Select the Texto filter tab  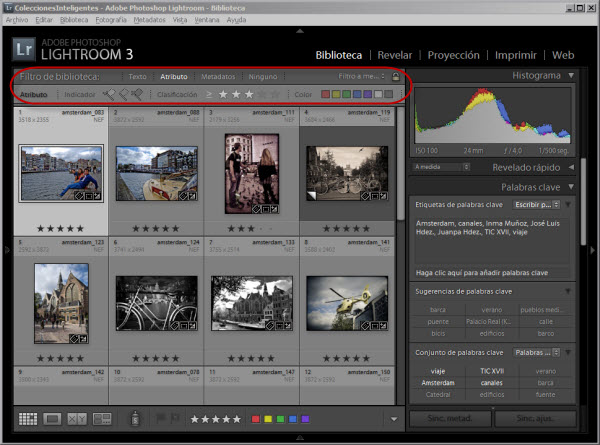point(137,77)
